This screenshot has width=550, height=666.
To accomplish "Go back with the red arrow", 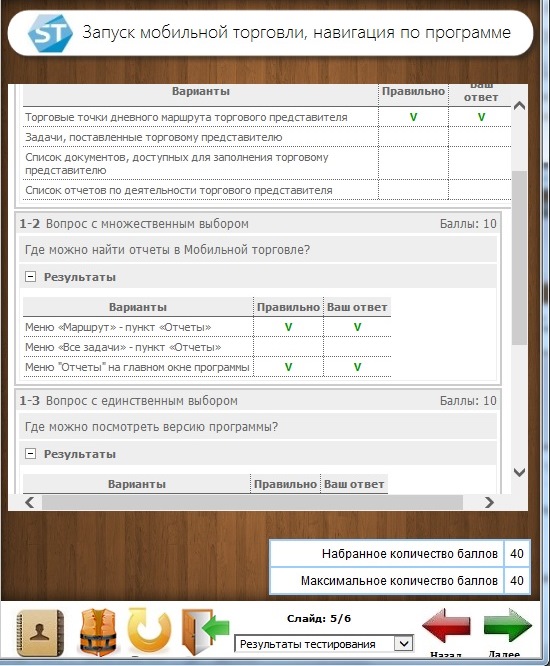I will click(446, 626).
